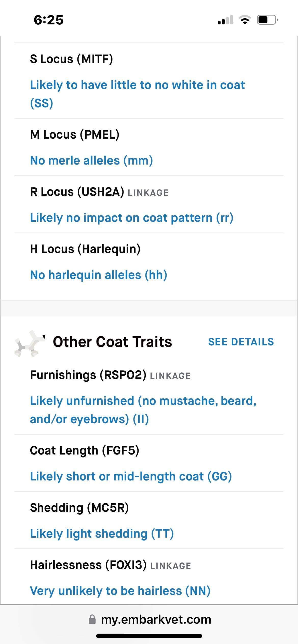298x644 pixels.
Task: Open 'Likely no impact on coat pattern (rr)'
Action: 132,218
